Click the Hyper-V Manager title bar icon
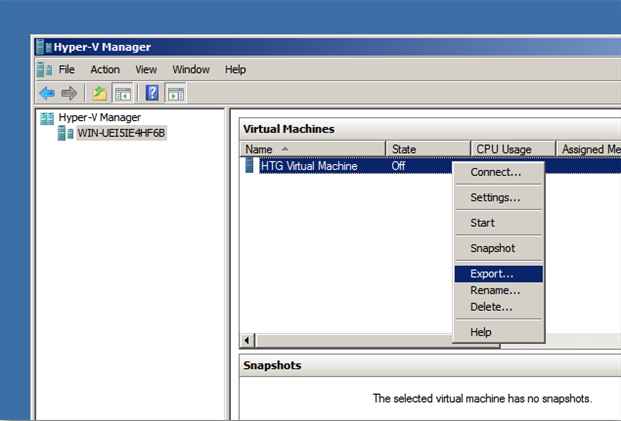621x421 pixels. [x=44, y=47]
